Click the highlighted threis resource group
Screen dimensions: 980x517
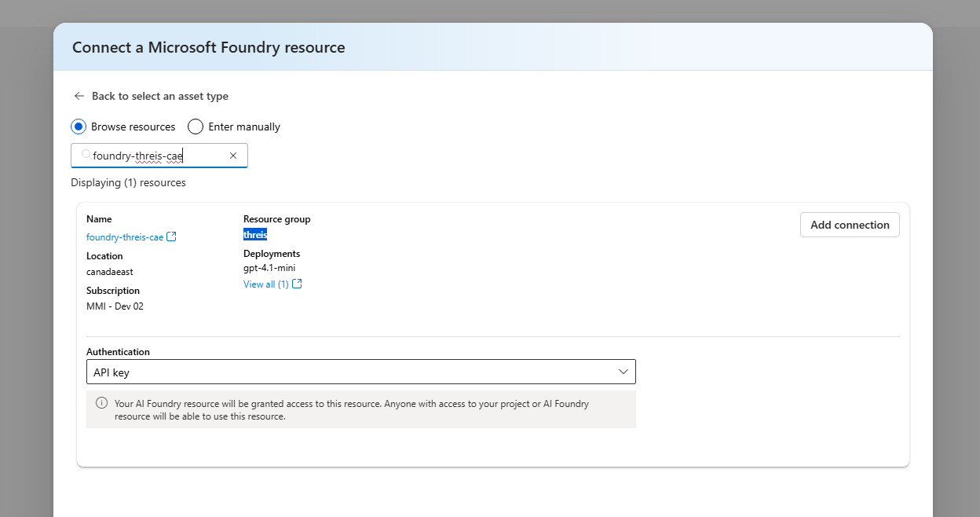[x=255, y=234]
